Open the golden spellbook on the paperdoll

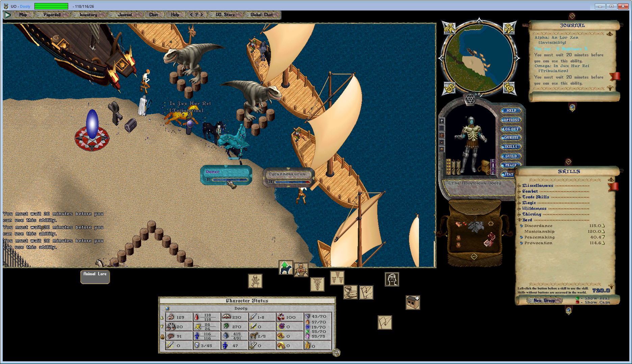(449, 167)
